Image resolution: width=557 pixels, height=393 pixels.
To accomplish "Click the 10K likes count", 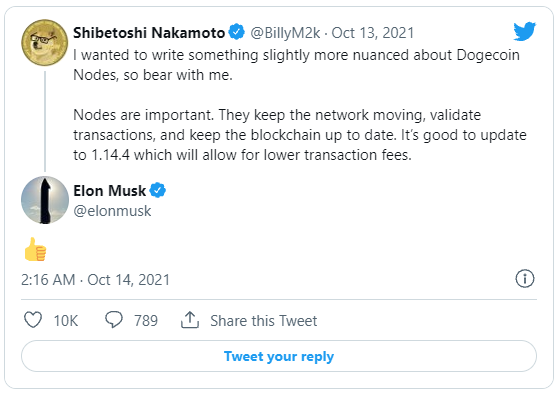I will 66,321.
